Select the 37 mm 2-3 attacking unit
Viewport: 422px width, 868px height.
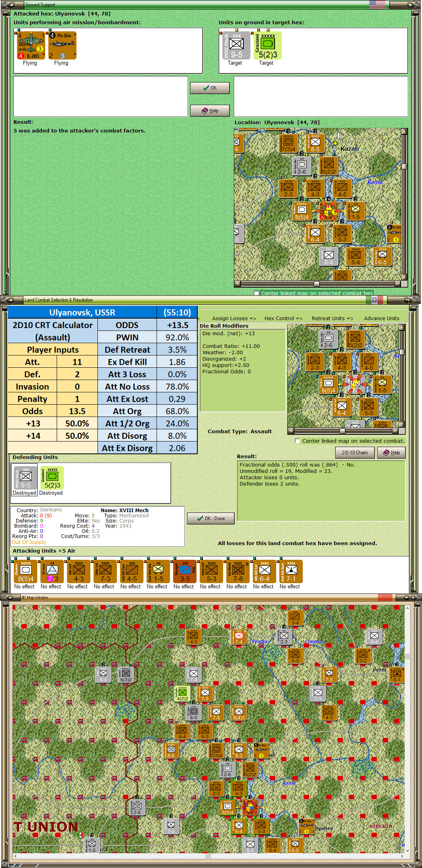click(x=52, y=572)
